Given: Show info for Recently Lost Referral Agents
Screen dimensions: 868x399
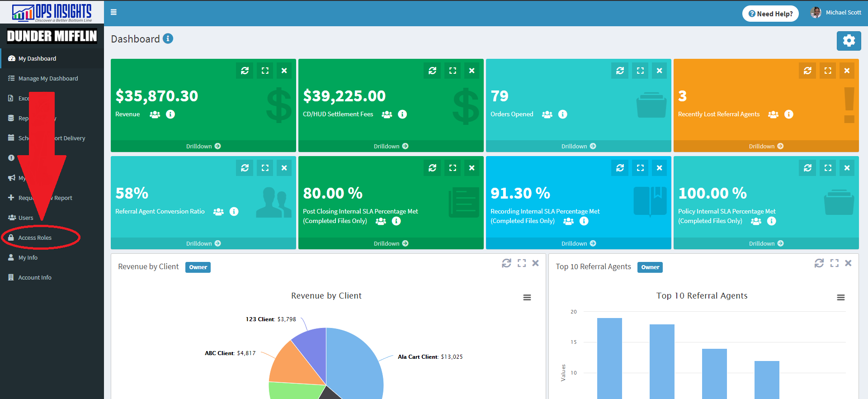Looking at the screenshot, I should 788,114.
